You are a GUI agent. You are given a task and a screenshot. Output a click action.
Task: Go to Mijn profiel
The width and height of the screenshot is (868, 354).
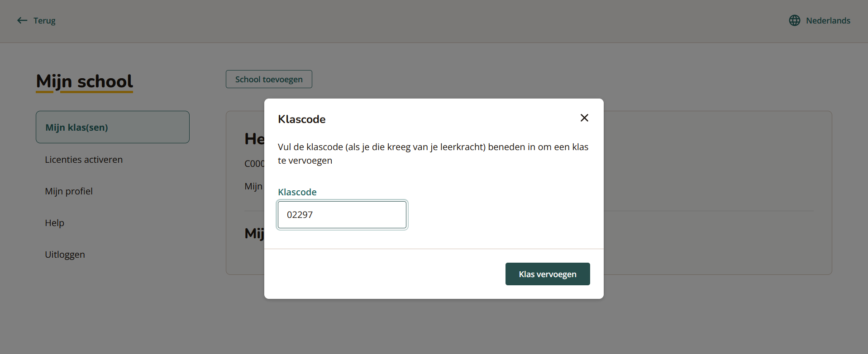point(68,191)
